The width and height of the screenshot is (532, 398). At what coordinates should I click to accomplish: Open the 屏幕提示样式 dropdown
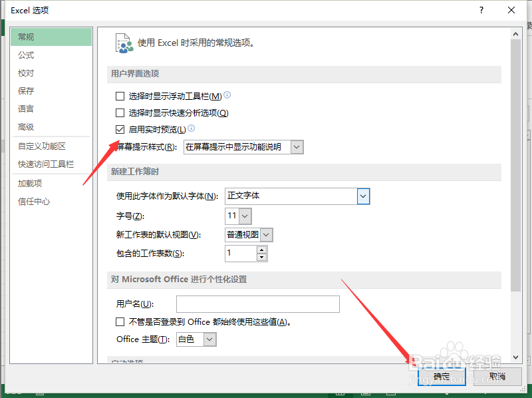pos(297,147)
